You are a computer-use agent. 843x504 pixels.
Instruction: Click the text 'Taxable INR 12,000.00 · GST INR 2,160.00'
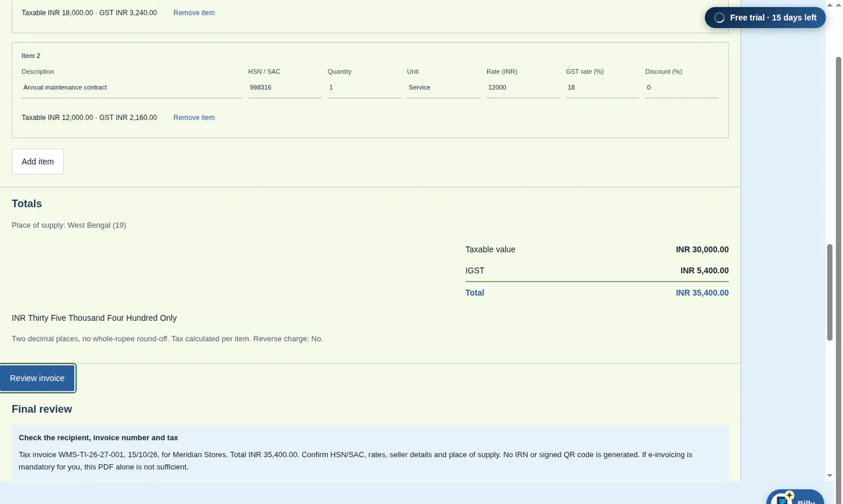90,117
